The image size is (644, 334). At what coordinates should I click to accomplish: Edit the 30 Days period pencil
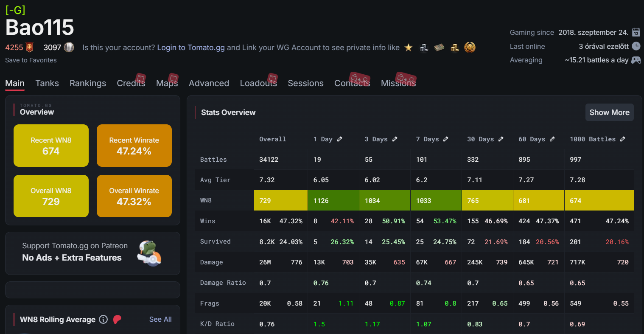[501, 139]
